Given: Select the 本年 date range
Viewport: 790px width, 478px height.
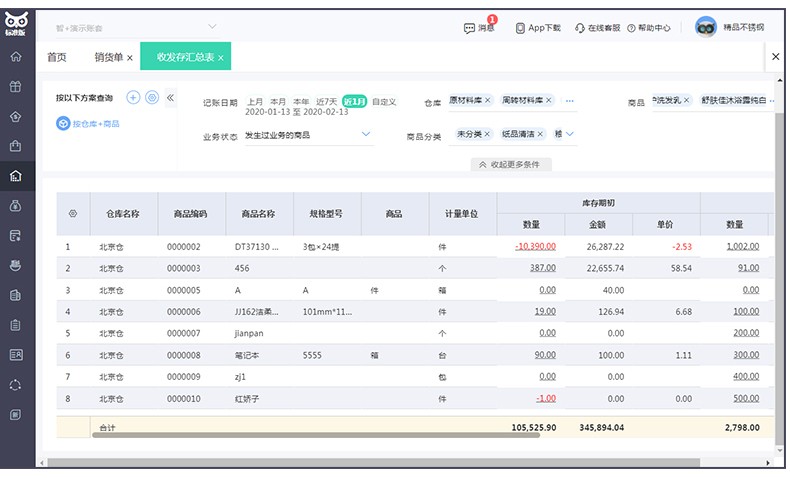Looking at the screenshot, I should 301,102.
